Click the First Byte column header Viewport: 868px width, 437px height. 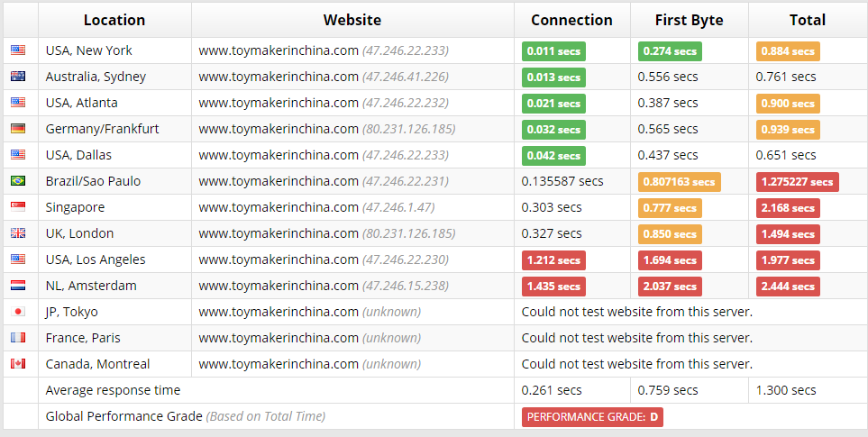pos(690,20)
